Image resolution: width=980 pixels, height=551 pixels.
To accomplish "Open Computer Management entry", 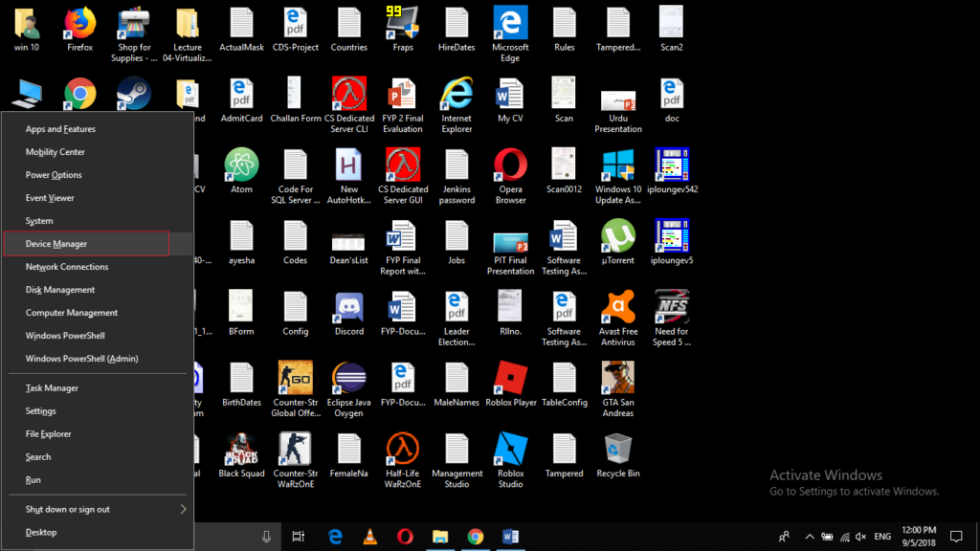I will [98, 313].
